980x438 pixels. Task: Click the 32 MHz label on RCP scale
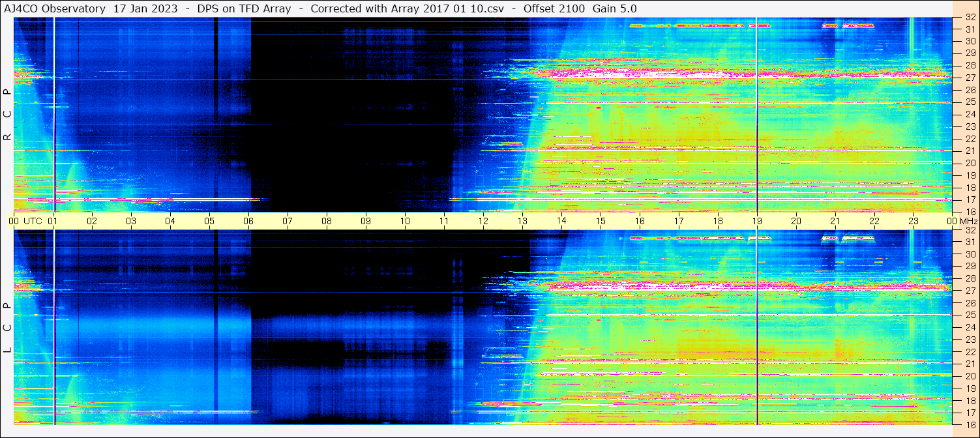click(970, 18)
